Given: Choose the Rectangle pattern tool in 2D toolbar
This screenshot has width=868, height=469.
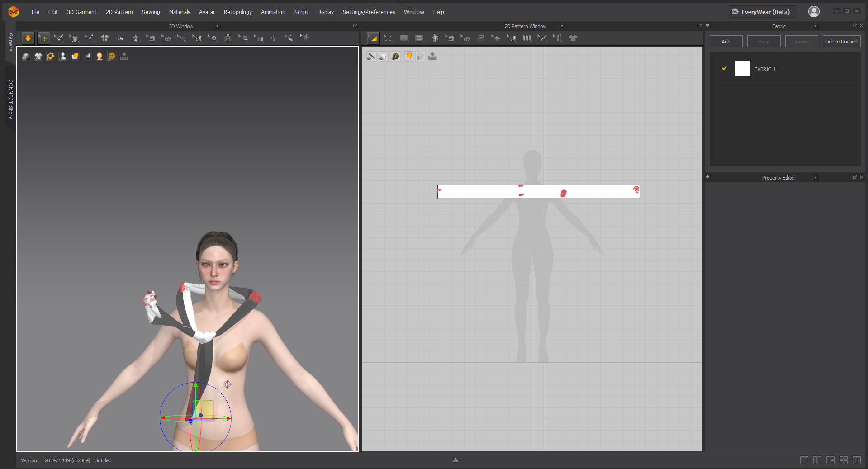Looking at the screenshot, I should pos(404,38).
